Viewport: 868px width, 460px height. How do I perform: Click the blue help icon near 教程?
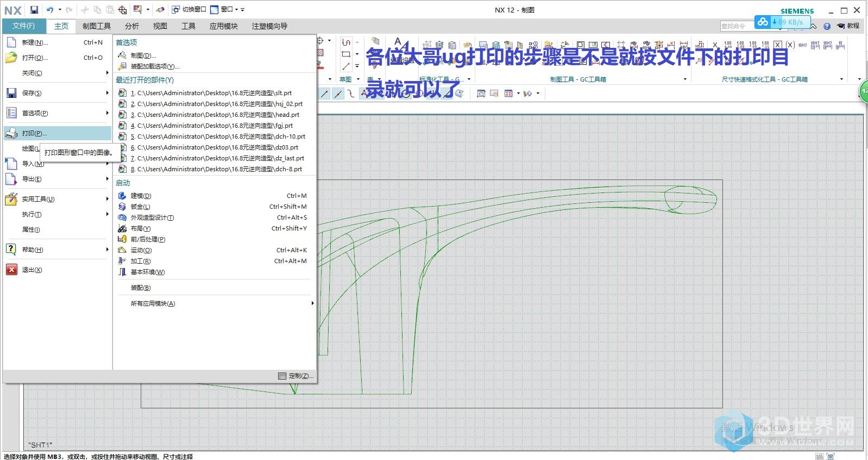827,26
